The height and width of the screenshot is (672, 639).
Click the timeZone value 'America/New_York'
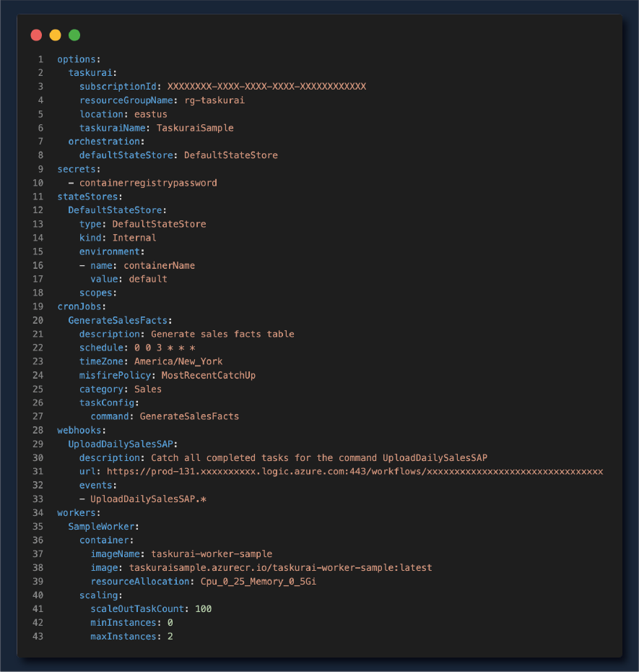pyautogui.click(x=178, y=361)
